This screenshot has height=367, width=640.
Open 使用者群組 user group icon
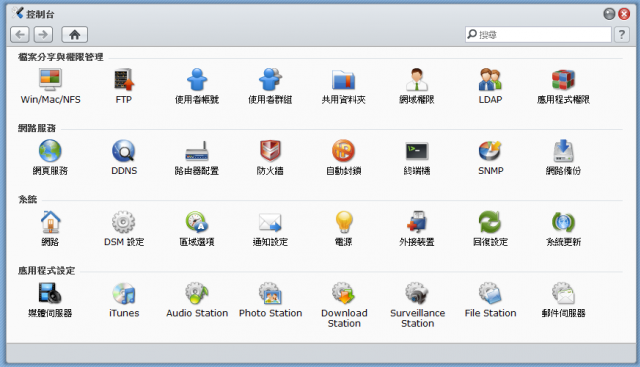click(x=270, y=79)
